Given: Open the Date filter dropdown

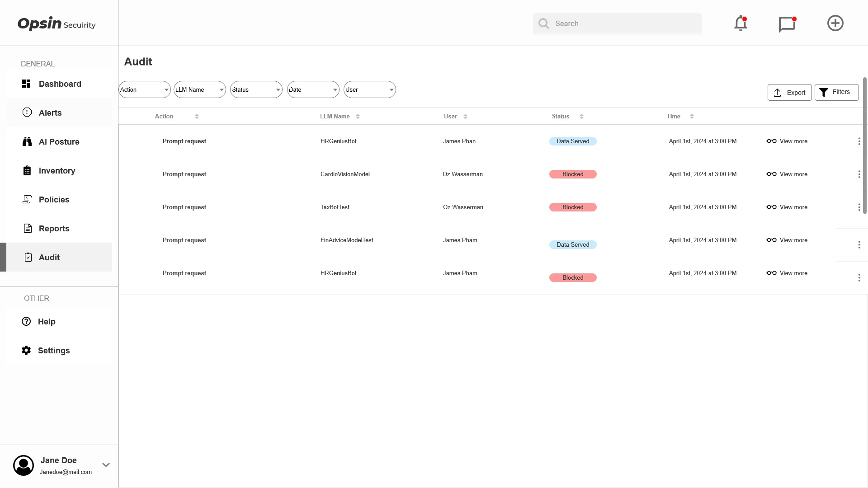Looking at the screenshot, I should click(313, 89).
